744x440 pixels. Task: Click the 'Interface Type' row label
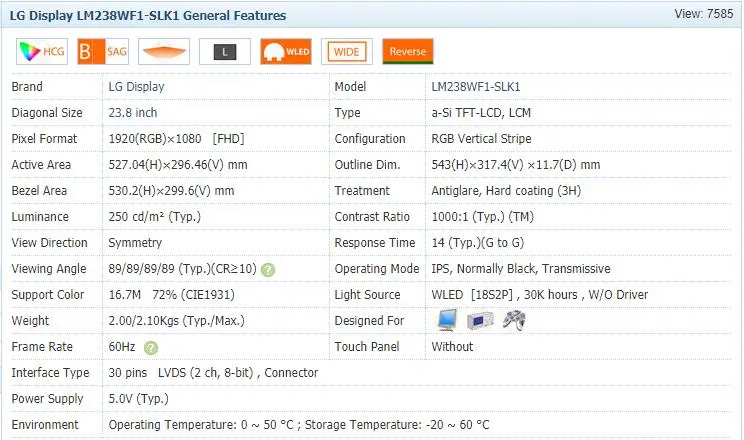[x=50, y=373]
